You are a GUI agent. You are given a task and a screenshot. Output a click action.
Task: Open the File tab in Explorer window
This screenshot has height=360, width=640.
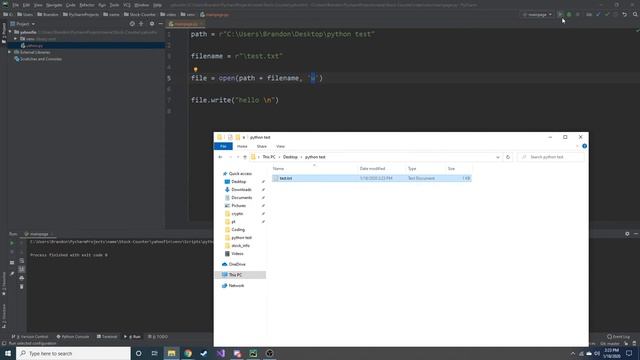tap(223, 146)
